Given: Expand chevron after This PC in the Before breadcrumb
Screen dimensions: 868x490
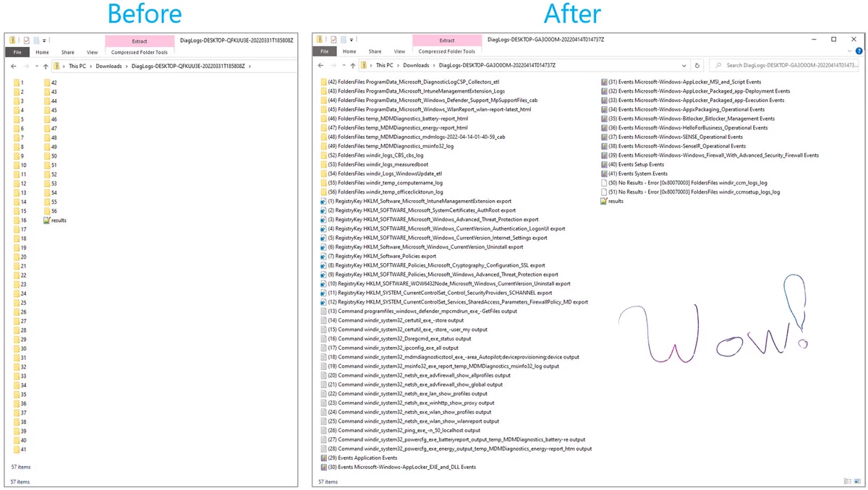Looking at the screenshot, I should 92,66.
